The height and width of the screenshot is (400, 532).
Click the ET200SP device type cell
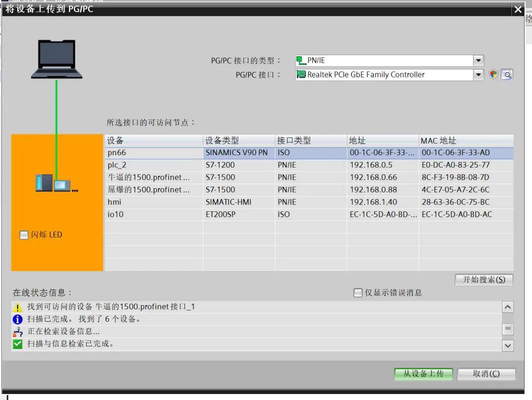pos(239,214)
